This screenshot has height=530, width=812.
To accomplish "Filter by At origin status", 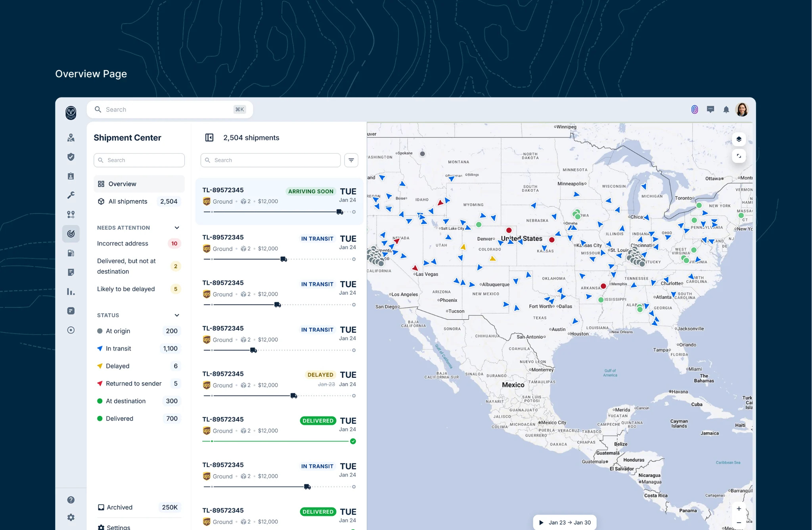I will (139, 331).
